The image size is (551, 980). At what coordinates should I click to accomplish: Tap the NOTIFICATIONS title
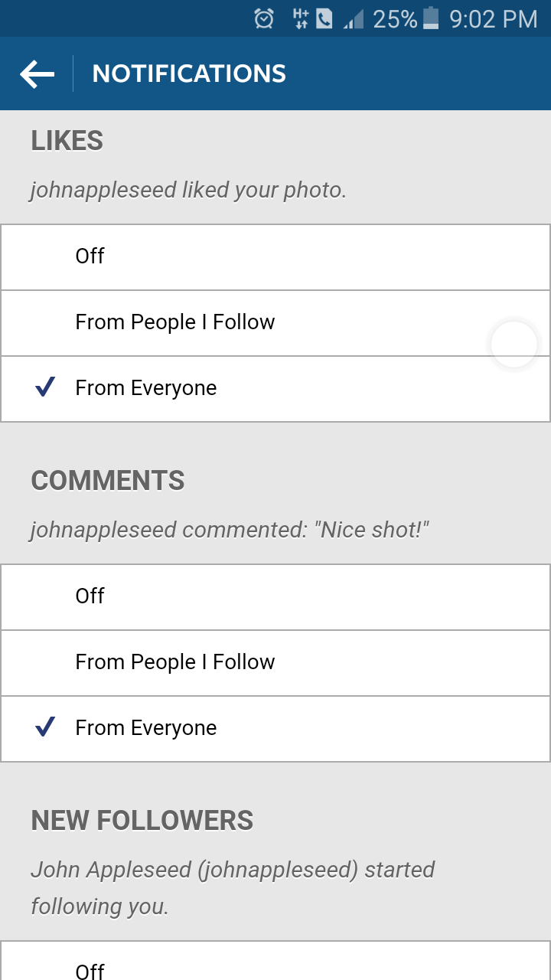pos(189,73)
